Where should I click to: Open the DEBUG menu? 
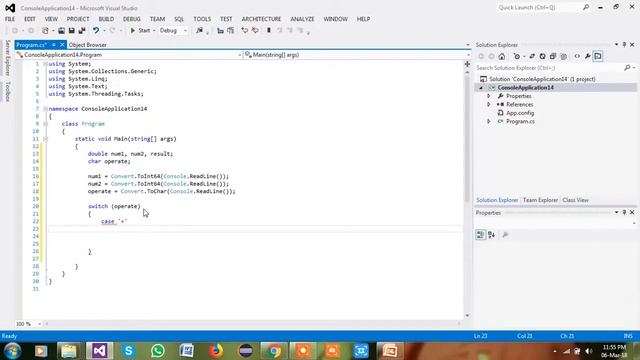131,19
